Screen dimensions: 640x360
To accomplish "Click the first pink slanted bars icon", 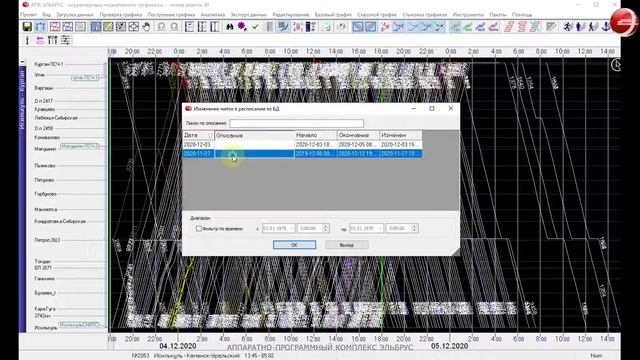I will point(509,27).
